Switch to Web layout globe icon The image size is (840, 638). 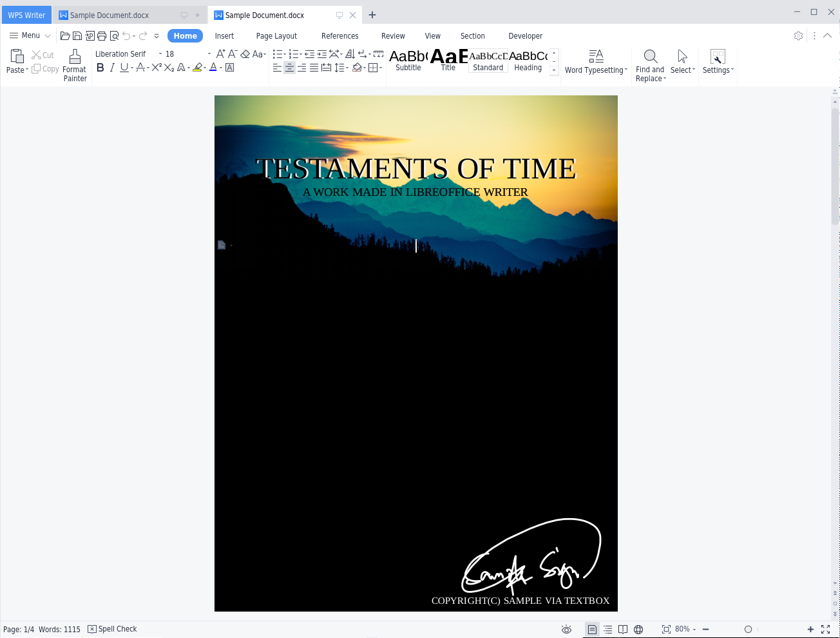point(638,630)
